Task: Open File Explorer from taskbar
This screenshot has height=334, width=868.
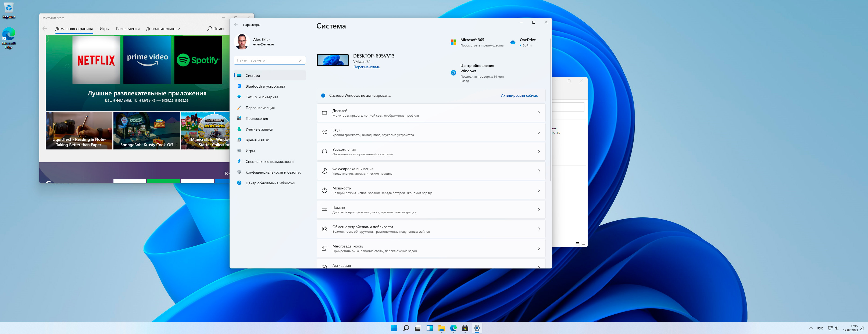Action: [x=441, y=328]
